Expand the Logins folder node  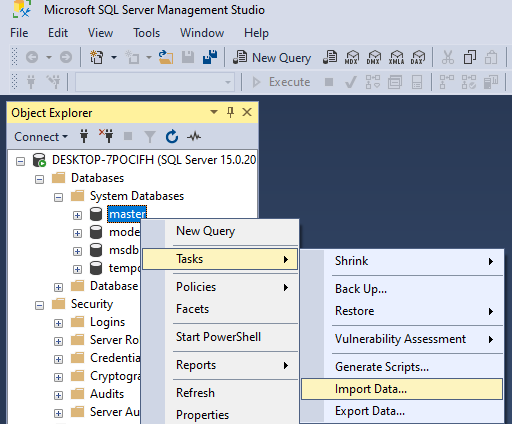tap(58, 323)
